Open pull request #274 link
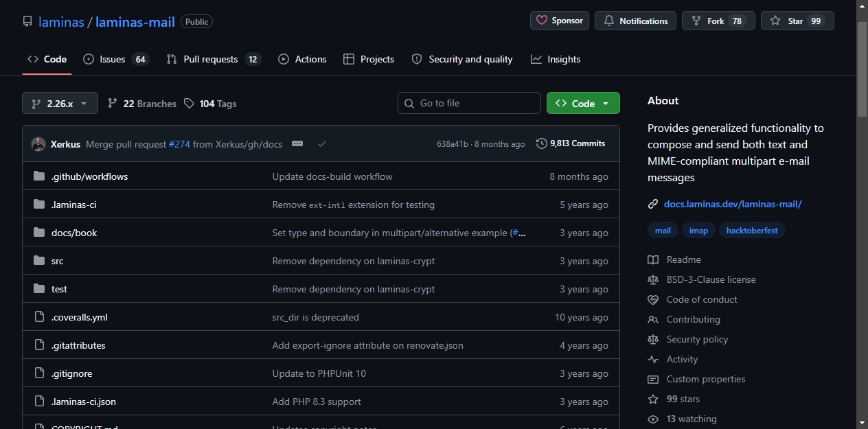Screen dimensions: 868x429 (x=179, y=144)
